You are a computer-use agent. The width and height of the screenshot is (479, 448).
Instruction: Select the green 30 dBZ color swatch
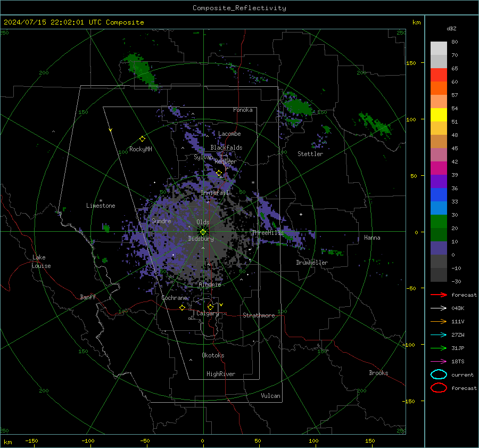[439, 222]
